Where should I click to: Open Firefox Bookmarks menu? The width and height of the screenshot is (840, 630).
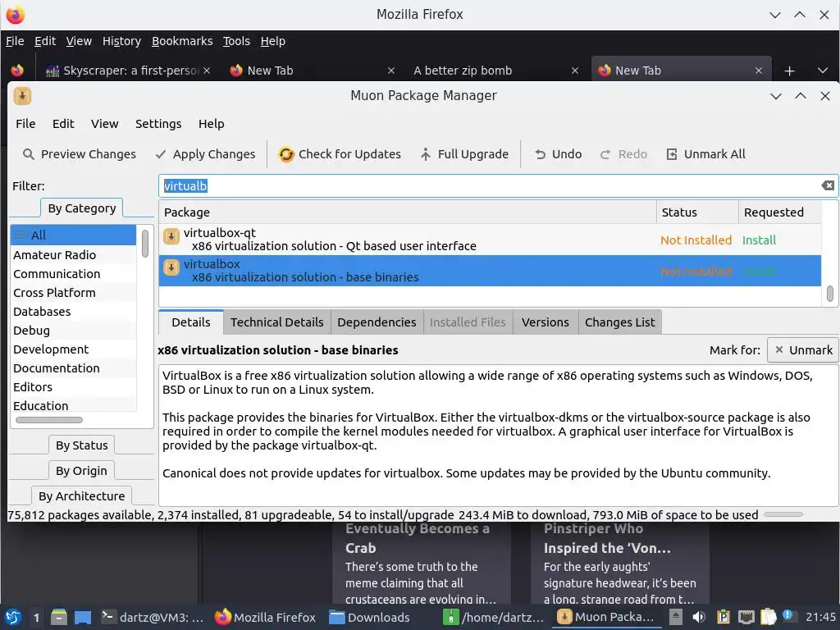point(182,41)
